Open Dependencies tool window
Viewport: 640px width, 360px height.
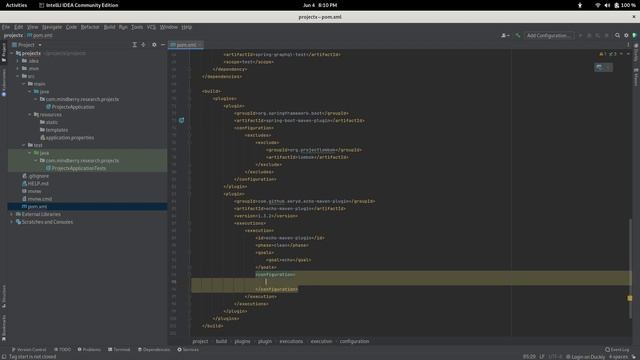154,350
